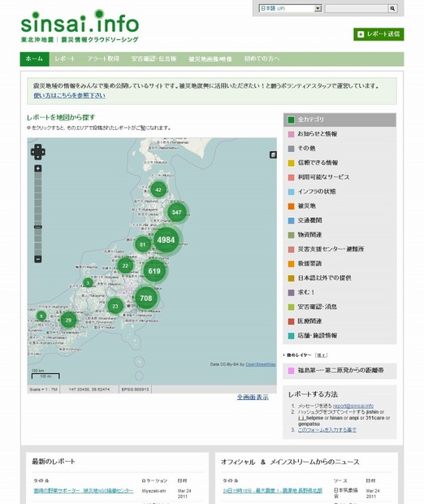
Task: Select the ホーム tab
Action: 34,59
